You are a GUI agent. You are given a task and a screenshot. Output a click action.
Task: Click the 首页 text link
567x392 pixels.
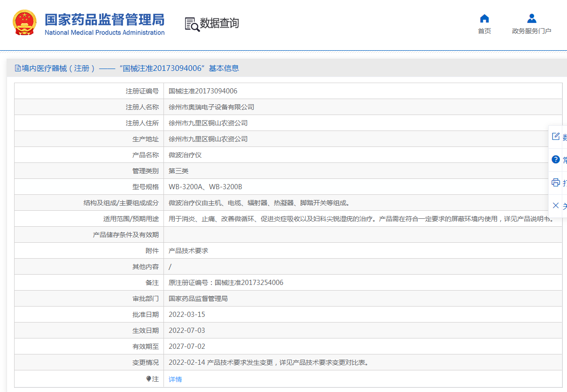484,31
